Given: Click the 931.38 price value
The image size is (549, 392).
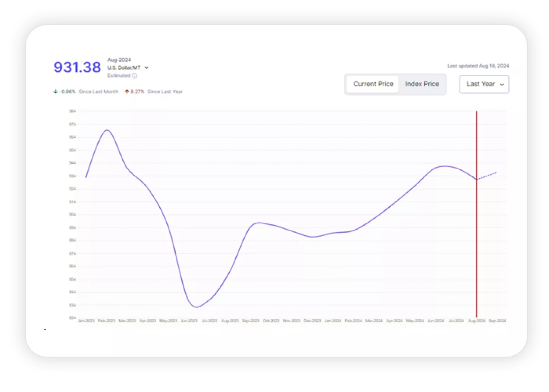Looking at the screenshot, I should [x=77, y=68].
